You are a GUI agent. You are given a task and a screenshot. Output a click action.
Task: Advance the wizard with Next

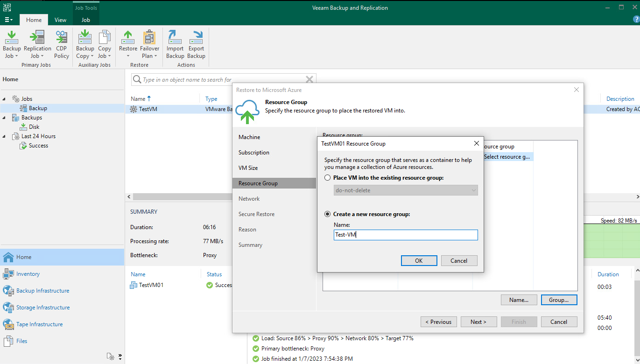click(478, 322)
